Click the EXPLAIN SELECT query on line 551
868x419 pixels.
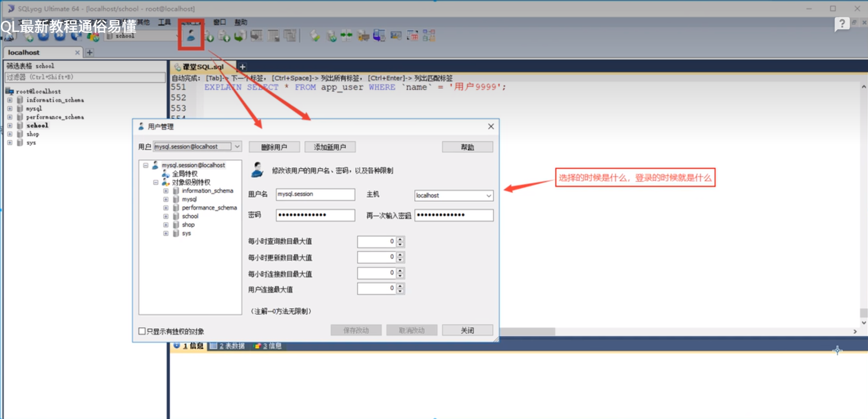(355, 87)
